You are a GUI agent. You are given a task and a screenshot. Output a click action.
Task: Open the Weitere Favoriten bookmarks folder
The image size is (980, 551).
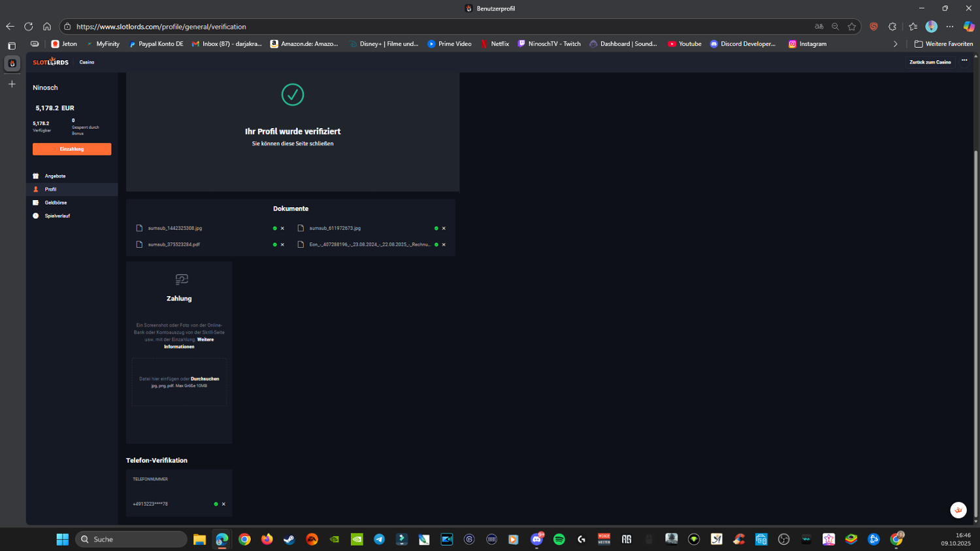(943, 44)
